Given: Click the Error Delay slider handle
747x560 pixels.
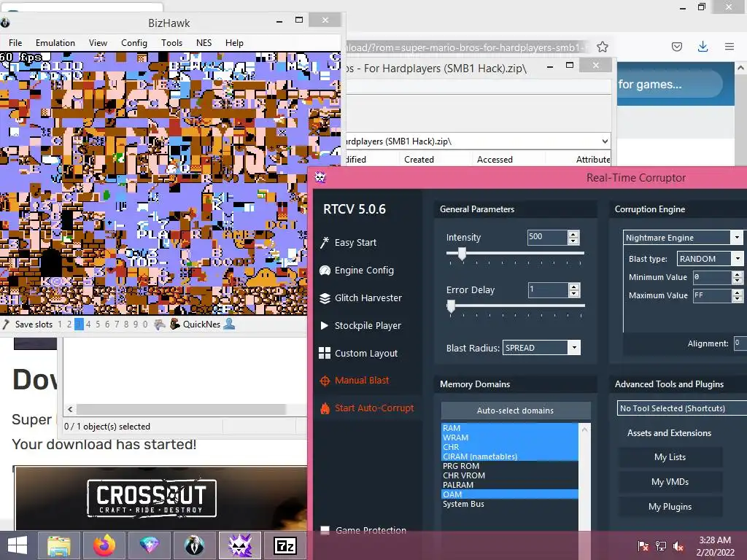Looking at the screenshot, I should tap(451, 306).
